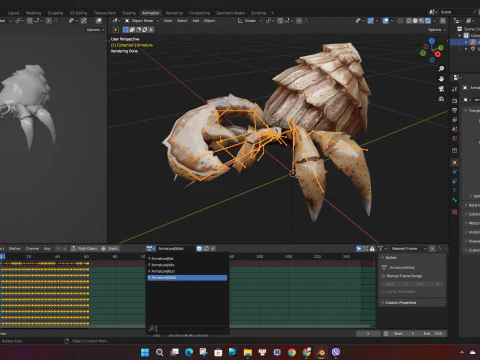The image size is (480, 360).
Task: Click the zoom magnifier icon in viewport
Action: (441, 69)
